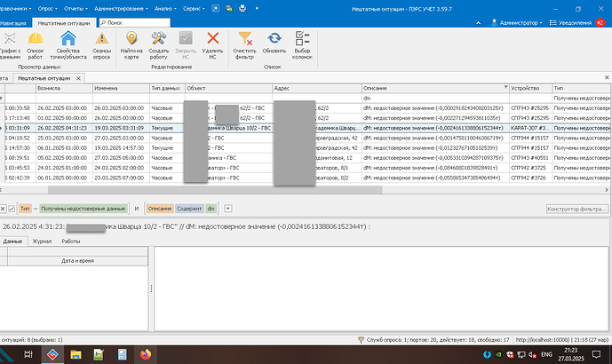
Task: Sort by the 'Возникла' column header
Action: [x=64, y=88]
